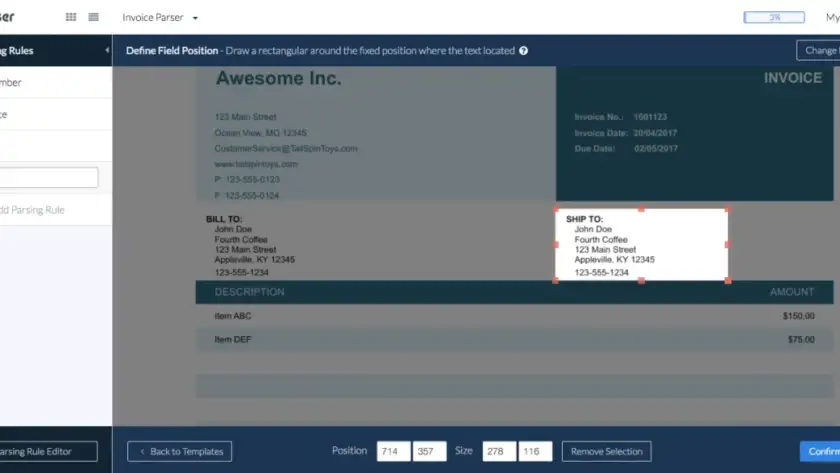The height and width of the screenshot is (473, 840).
Task: Click the Size height field showing 116
Action: (535, 451)
